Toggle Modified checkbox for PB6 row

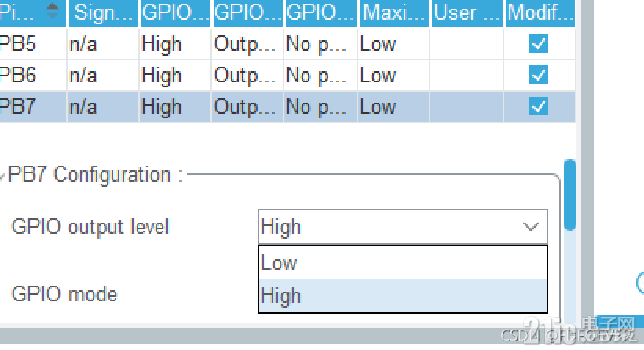(539, 75)
